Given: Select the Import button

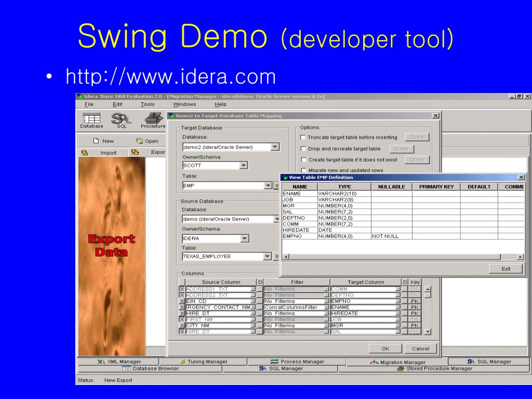Looking at the screenshot, I should tap(103, 153).
